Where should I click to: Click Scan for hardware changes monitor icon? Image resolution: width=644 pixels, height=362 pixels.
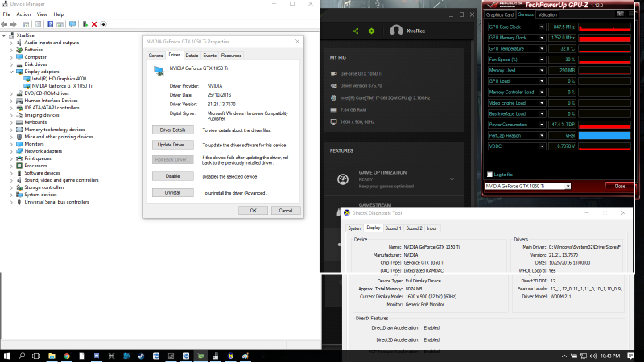click(72, 24)
